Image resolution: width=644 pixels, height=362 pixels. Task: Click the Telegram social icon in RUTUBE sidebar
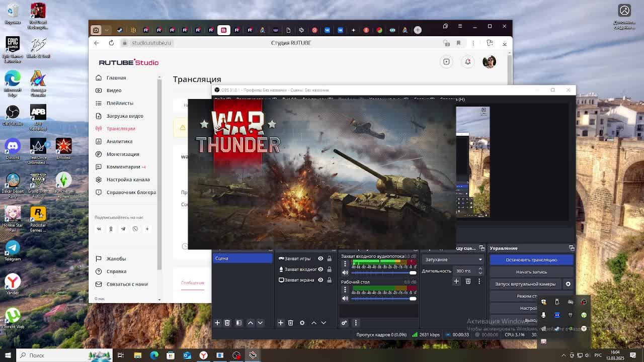(x=123, y=229)
